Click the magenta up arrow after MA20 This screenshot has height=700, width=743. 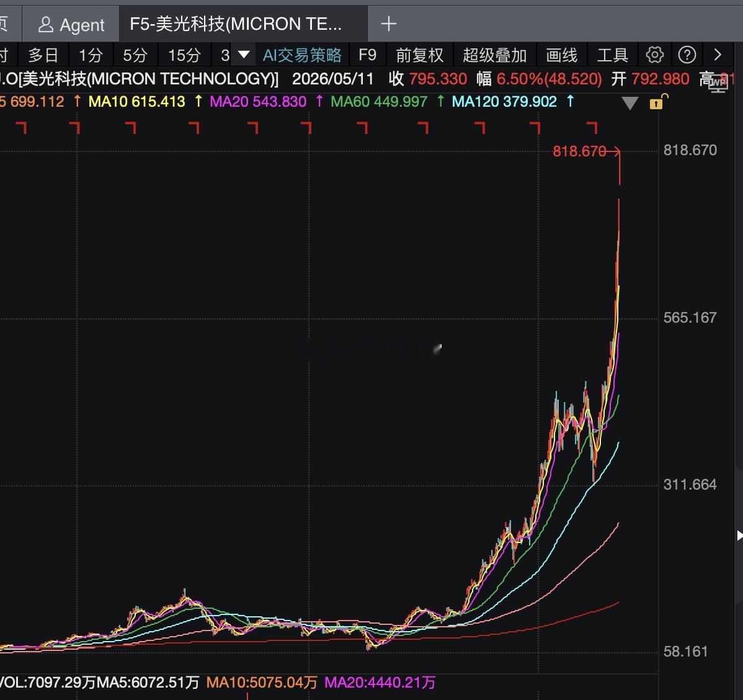tap(319, 101)
